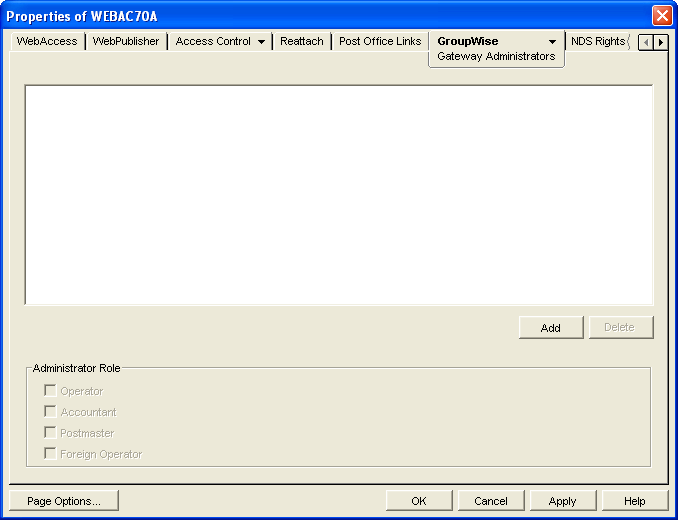Confirm with the OK button
Image resolution: width=678 pixels, height=520 pixels.
pos(419,501)
